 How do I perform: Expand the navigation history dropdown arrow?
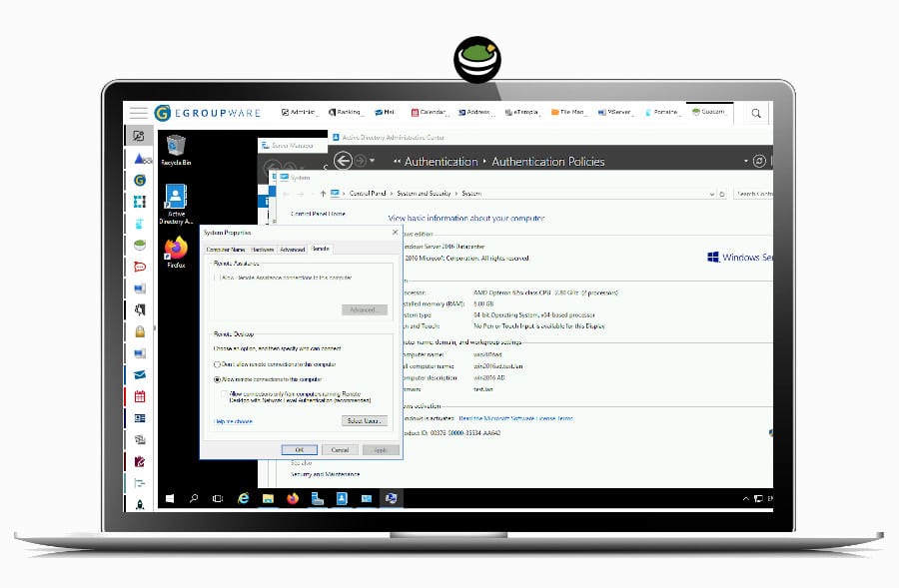pyautogui.click(x=373, y=161)
